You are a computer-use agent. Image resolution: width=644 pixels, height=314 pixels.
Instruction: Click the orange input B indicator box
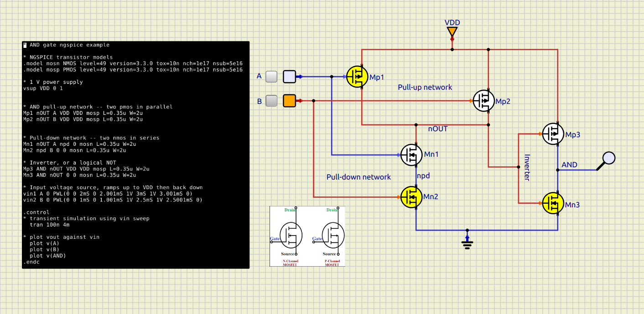pyautogui.click(x=289, y=100)
